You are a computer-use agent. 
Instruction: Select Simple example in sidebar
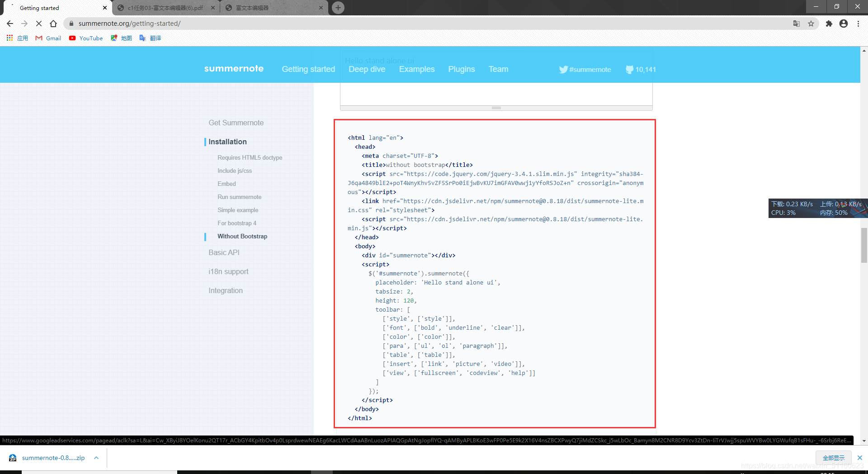point(238,210)
